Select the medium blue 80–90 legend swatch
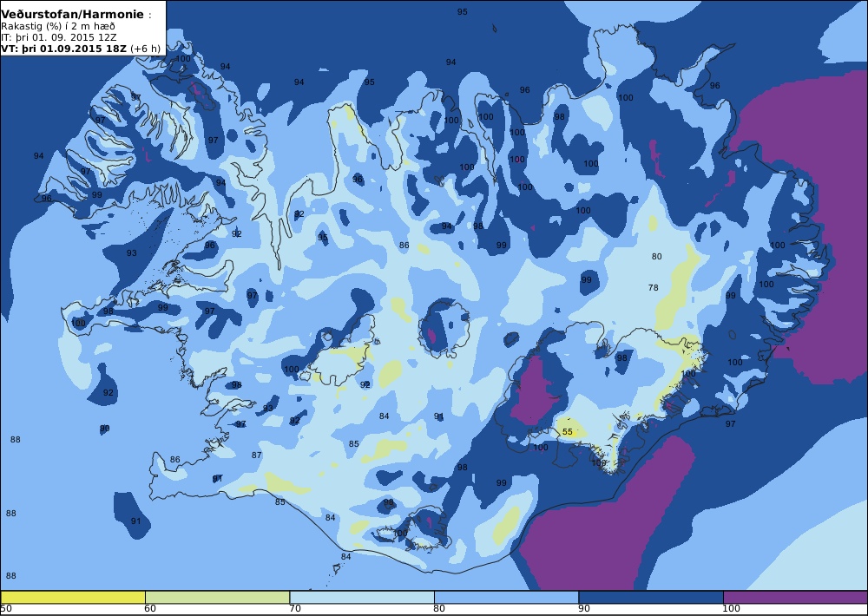This screenshot has height=616, width=868. point(507,597)
